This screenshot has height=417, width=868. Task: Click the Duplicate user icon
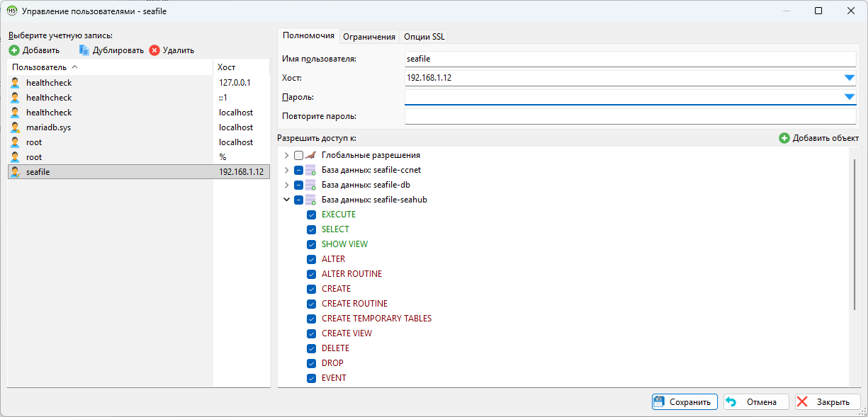84,50
